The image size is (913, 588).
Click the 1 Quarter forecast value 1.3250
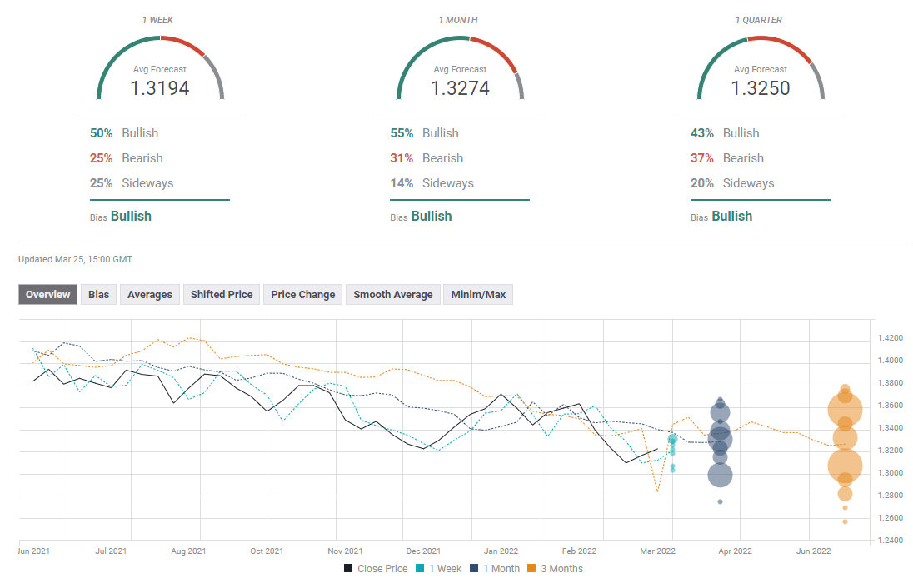coord(761,88)
